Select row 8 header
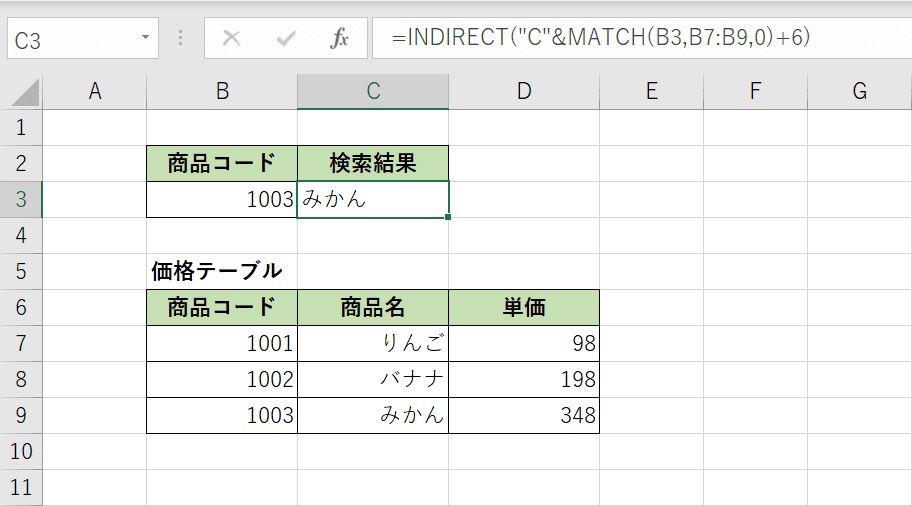This screenshot has width=912, height=506. 21,380
